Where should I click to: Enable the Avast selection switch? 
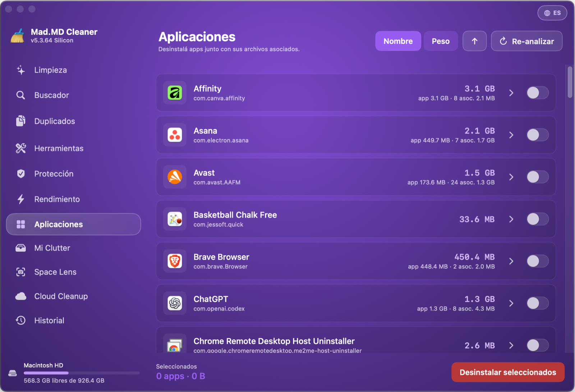(538, 177)
